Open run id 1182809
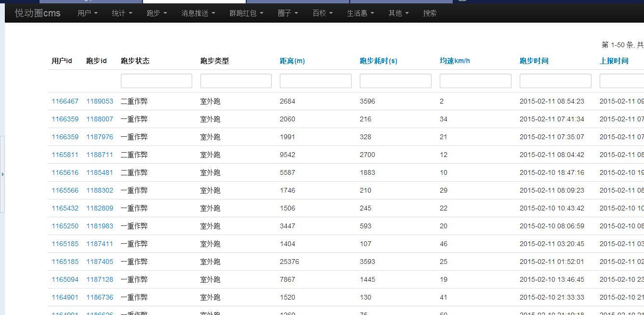644x315 pixels. pyautogui.click(x=100, y=208)
